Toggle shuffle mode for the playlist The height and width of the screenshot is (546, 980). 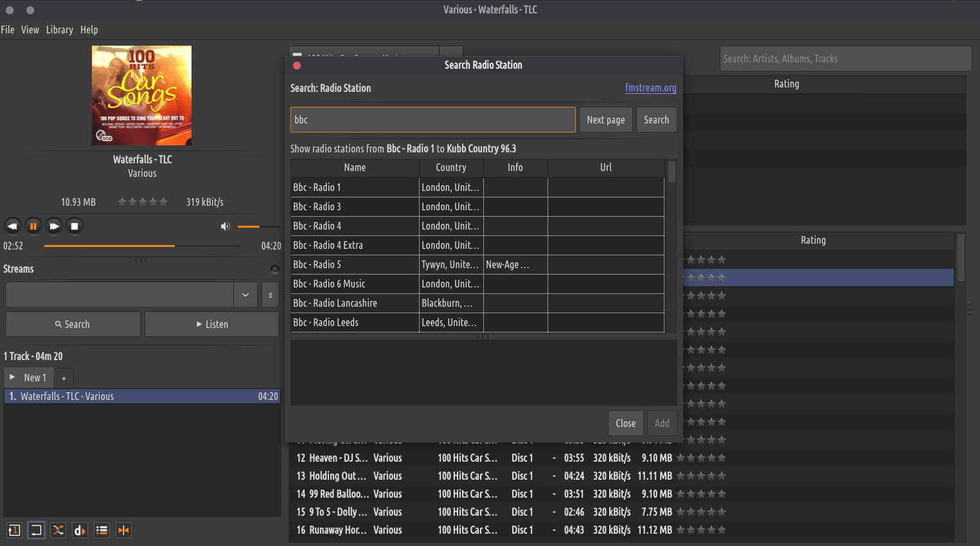tap(58, 530)
